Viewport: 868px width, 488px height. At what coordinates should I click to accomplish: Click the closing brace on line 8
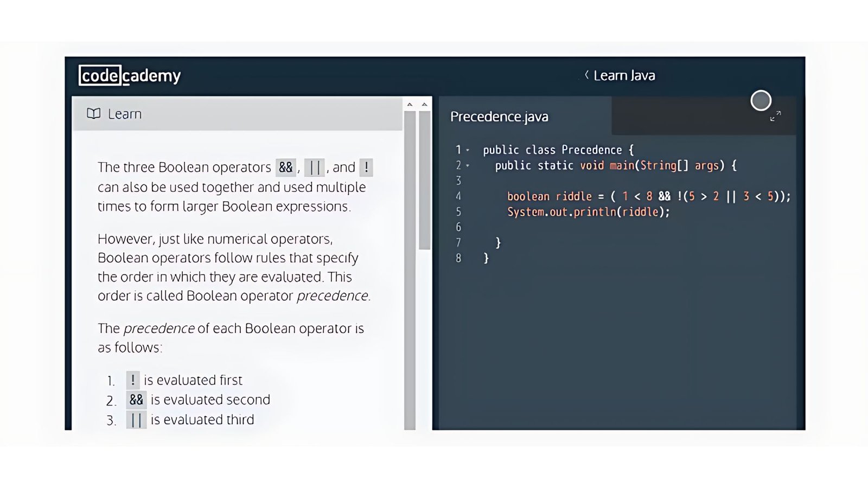(x=486, y=258)
